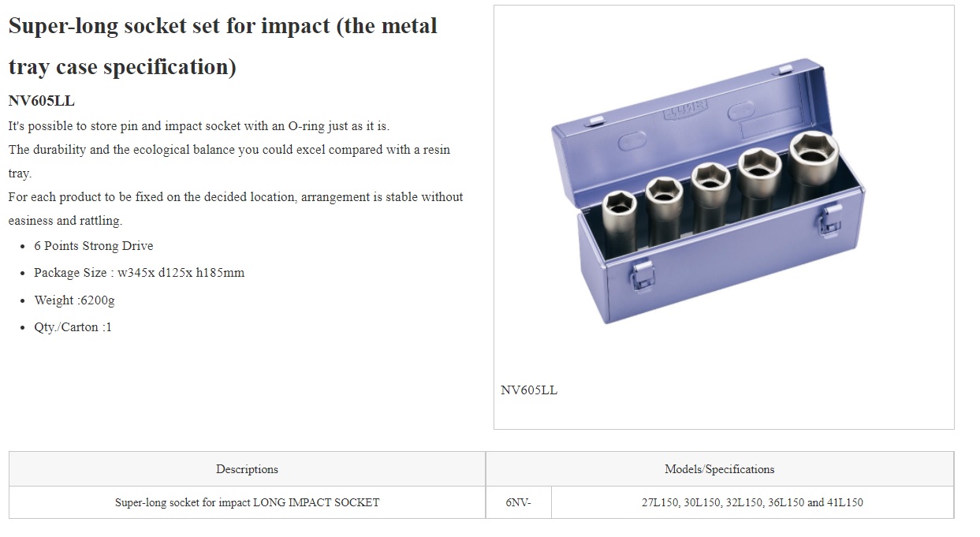Click the bold NV605LL model number

coord(41,101)
